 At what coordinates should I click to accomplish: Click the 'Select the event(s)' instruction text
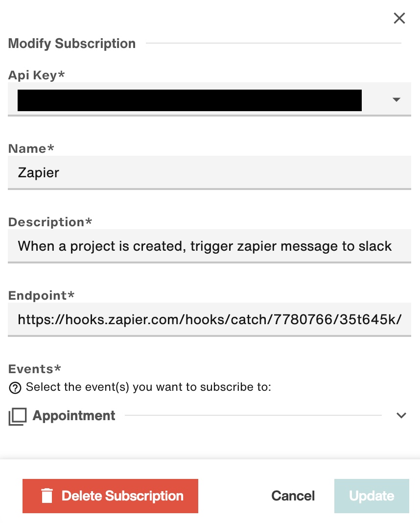pos(148,387)
